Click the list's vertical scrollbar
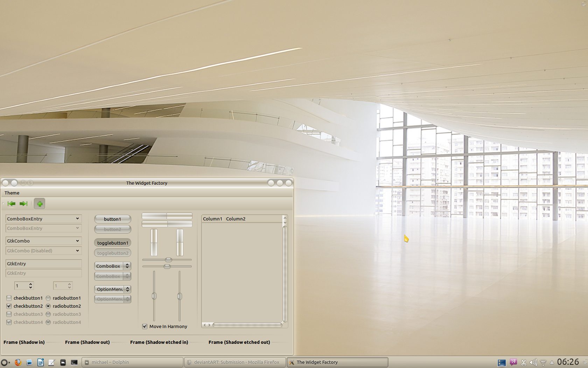Viewport: 588px width, 368px height. click(x=285, y=274)
